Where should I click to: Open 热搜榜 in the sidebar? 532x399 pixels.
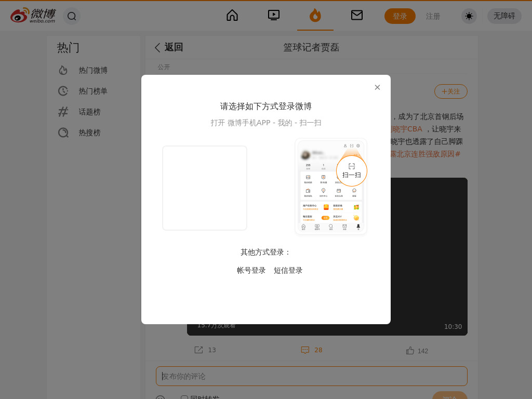click(89, 132)
